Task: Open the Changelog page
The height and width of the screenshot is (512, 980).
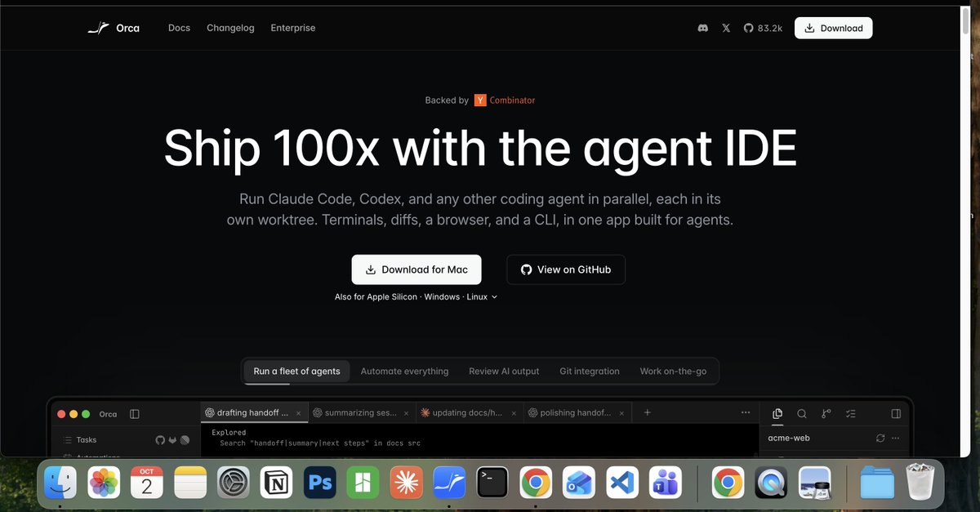Action: (230, 28)
